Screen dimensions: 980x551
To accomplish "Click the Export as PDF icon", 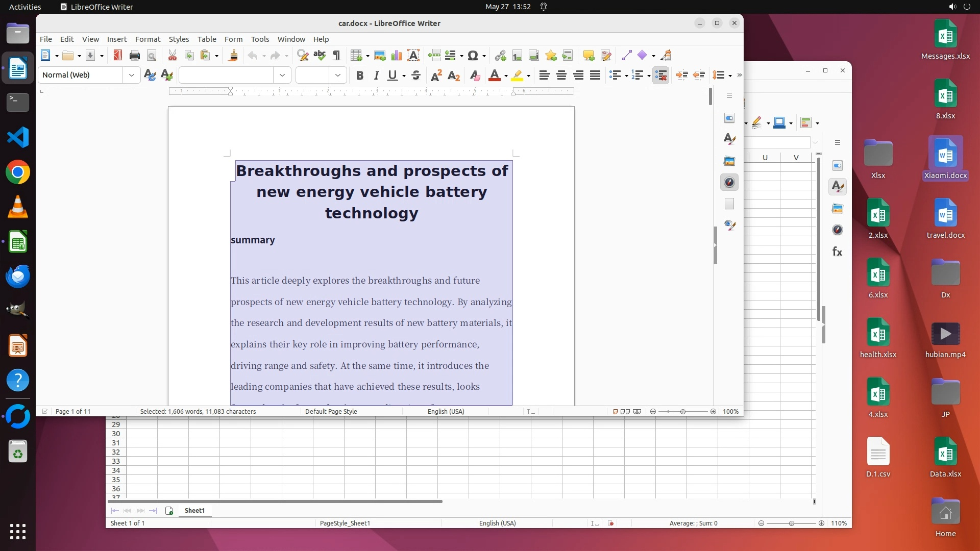I will 118,56.
